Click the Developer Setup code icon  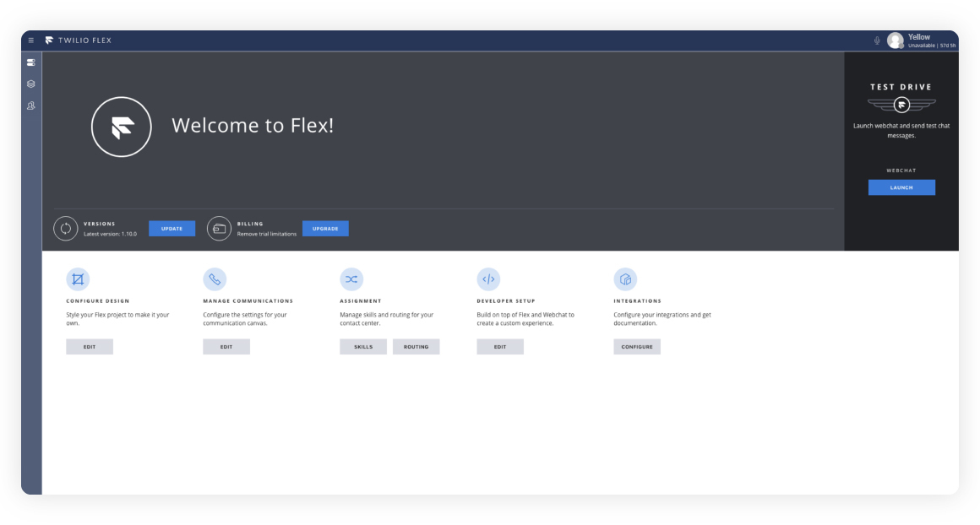[488, 279]
